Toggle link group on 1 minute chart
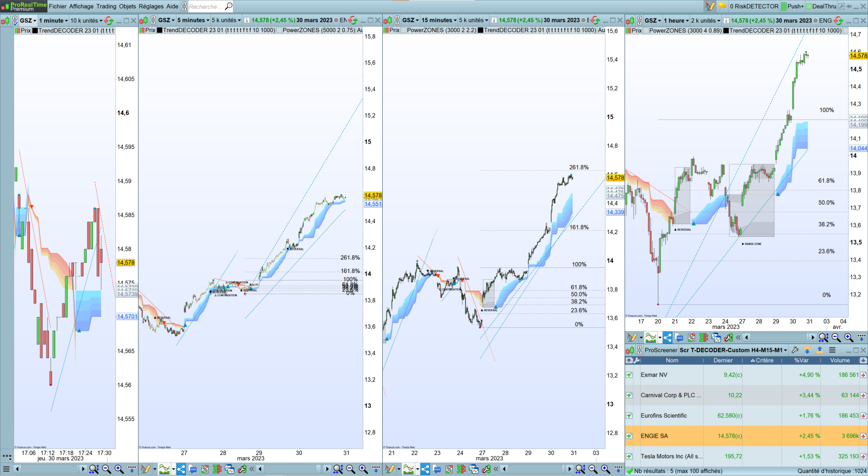The width and height of the screenshot is (868, 476). coord(14,20)
